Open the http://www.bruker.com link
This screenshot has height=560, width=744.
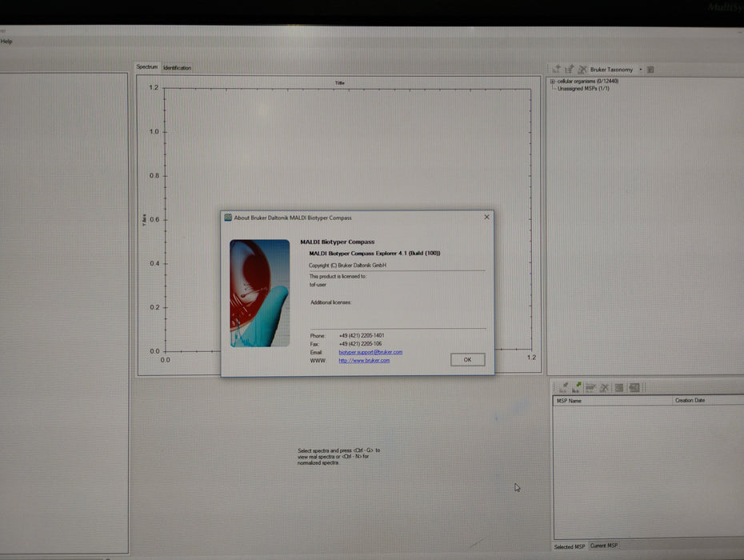point(364,361)
